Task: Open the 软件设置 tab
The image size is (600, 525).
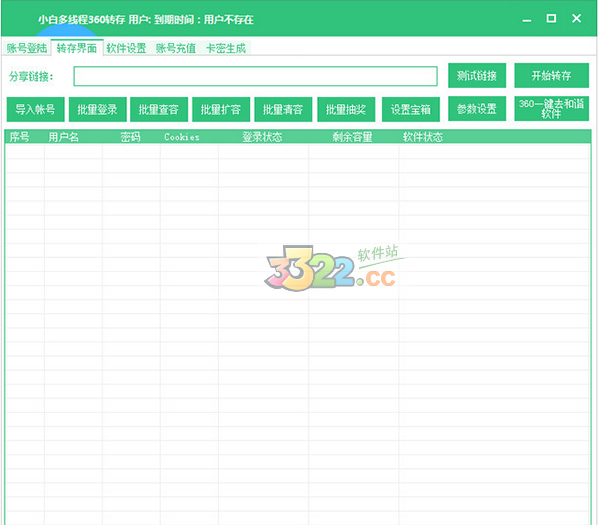Action: click(127, 48)
